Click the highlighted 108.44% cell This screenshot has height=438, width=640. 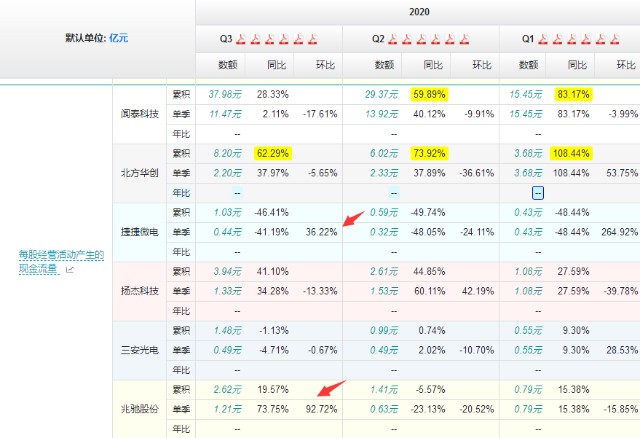(x=572, y=154)
